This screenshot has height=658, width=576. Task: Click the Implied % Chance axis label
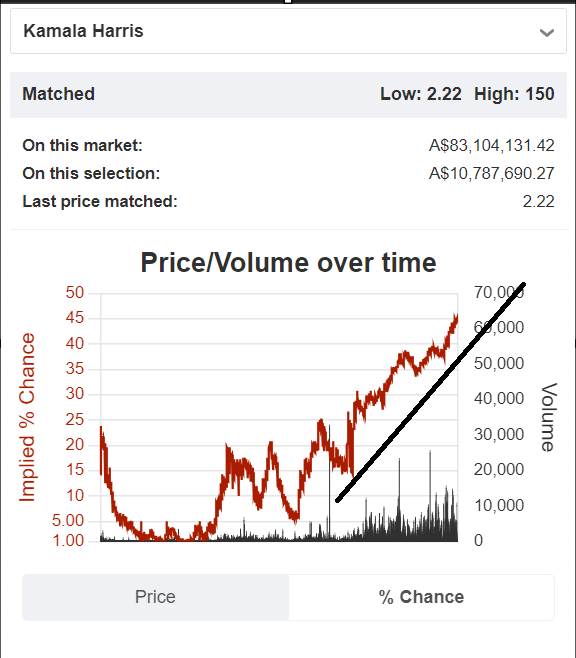pyautogui.click(x=27, y=417)
